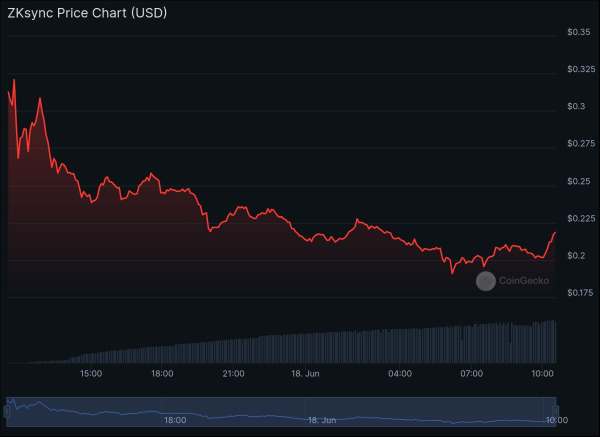Click the $0.175 price axis label

coord(580,293)
